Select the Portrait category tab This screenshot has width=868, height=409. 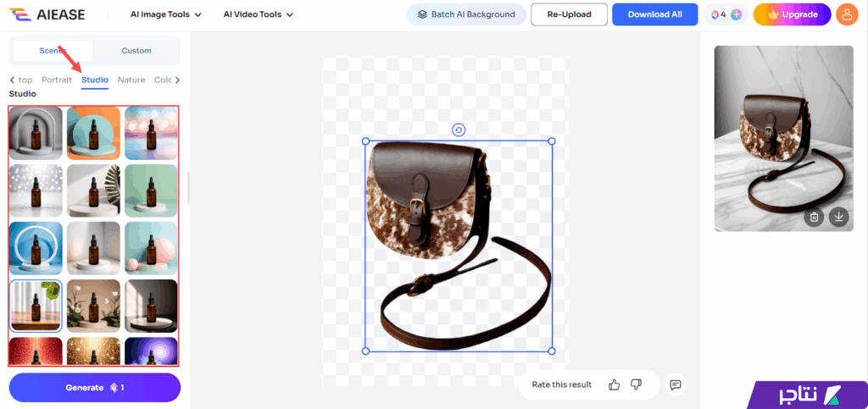click(57, 80)
